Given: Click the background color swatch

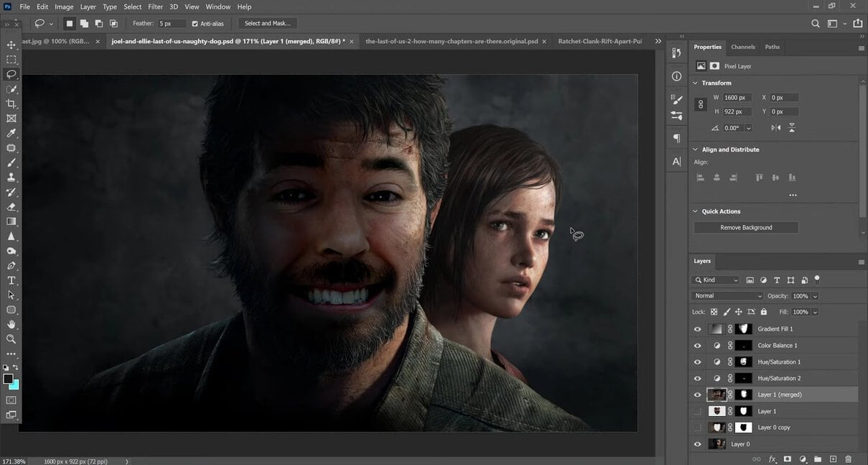Looking at the screenshot, I should pos(14,385).
